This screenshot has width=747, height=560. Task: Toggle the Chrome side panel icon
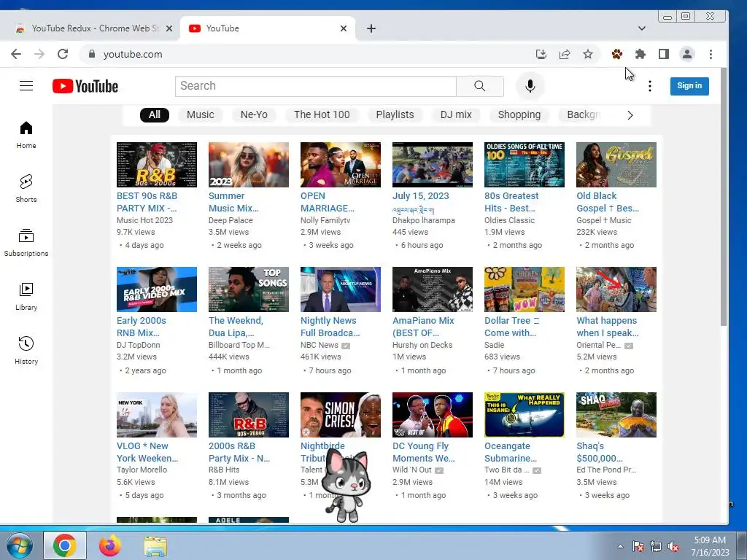coord(664,54)
